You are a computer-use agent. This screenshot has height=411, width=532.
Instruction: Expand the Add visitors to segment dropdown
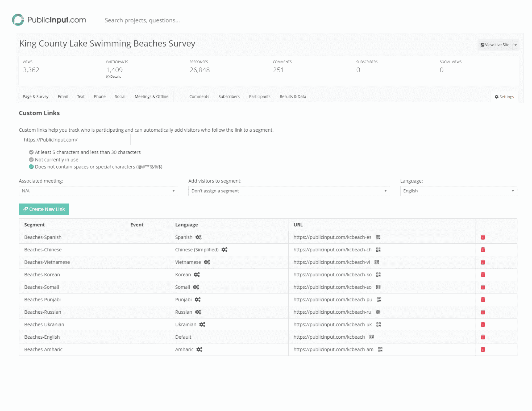[289, 191]
